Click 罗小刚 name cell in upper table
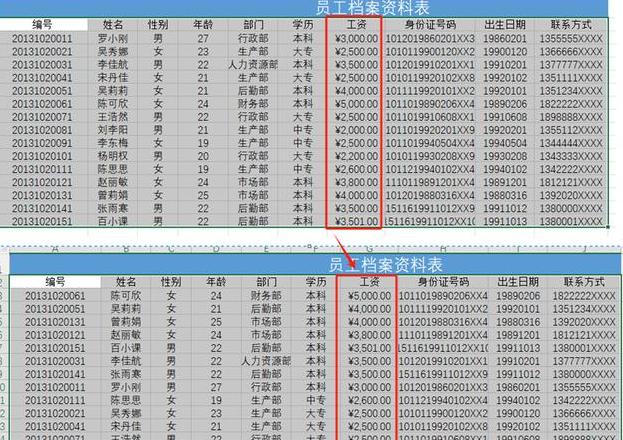Image resolution: width=623 pixels, height=440 pixels. click(112, 39)
